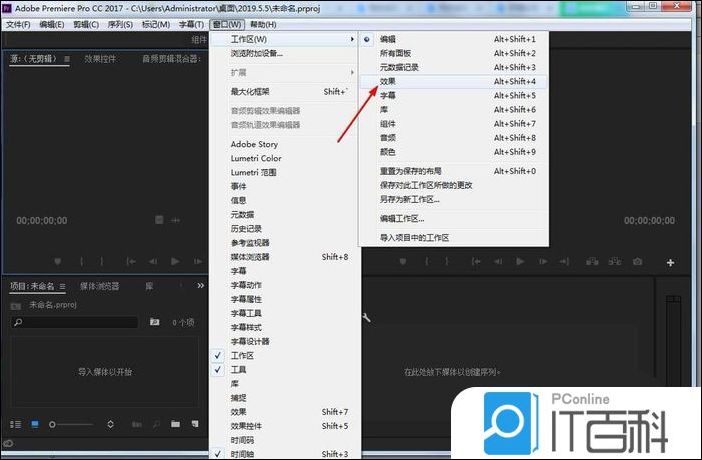Click the timeline wrench settings icon

[367, 318]
